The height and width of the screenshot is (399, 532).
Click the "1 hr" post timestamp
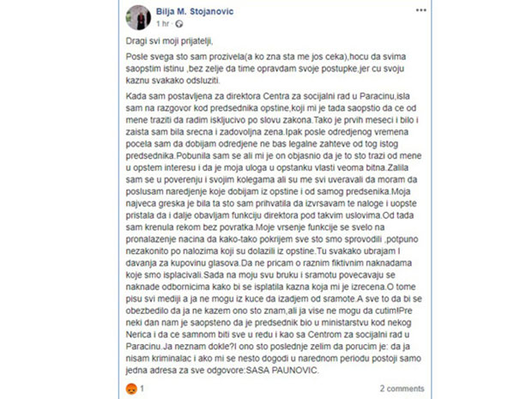pos(162,24)
